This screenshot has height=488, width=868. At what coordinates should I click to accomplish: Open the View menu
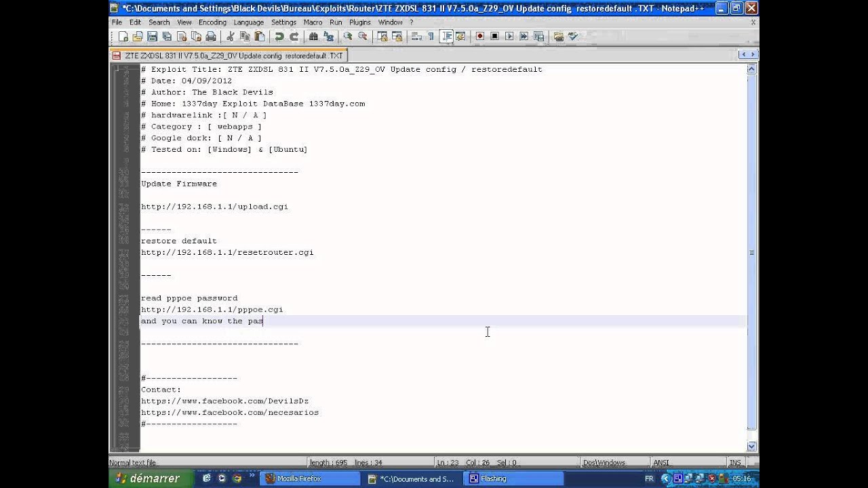(184, 22)
